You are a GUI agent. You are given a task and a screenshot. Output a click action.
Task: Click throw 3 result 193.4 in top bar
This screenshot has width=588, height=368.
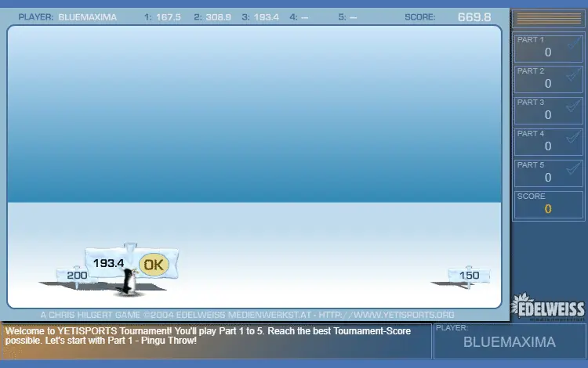pos(267,17)
